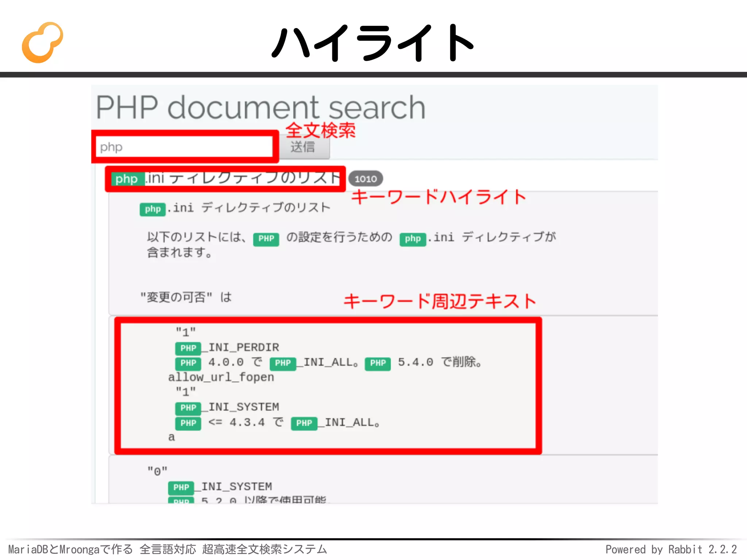Click the slide title ハイライト
Screen dimensions: 747x560
click(x=373, y=43)
